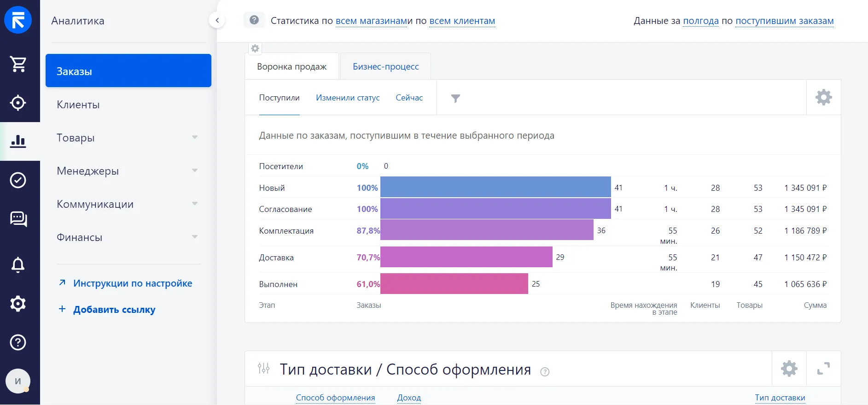Open the target crosshair sidebar icon
The height and width of the screenshot is (405, 868).
[x=18, y=103]
